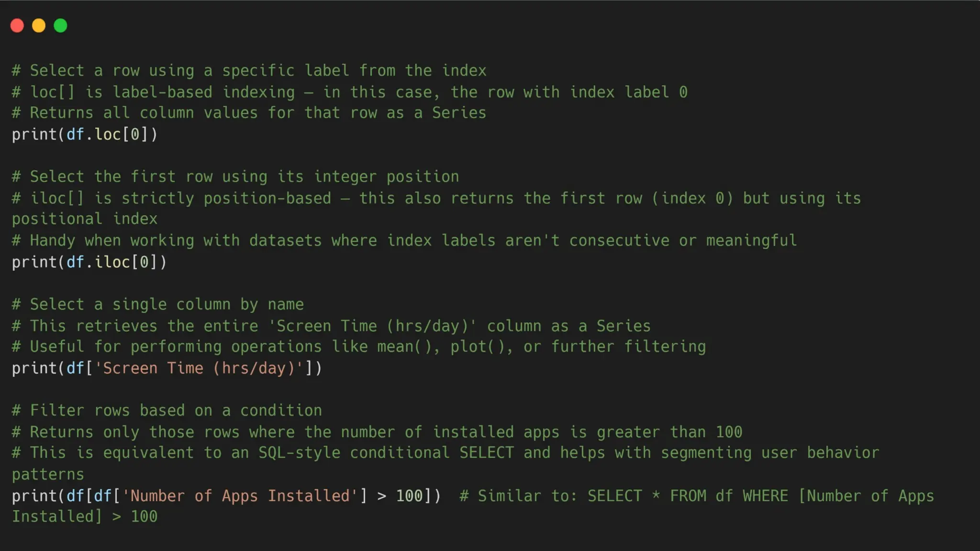
Task: Click the print(df.iloc[0]) code line
Action: tap(89, 262)
